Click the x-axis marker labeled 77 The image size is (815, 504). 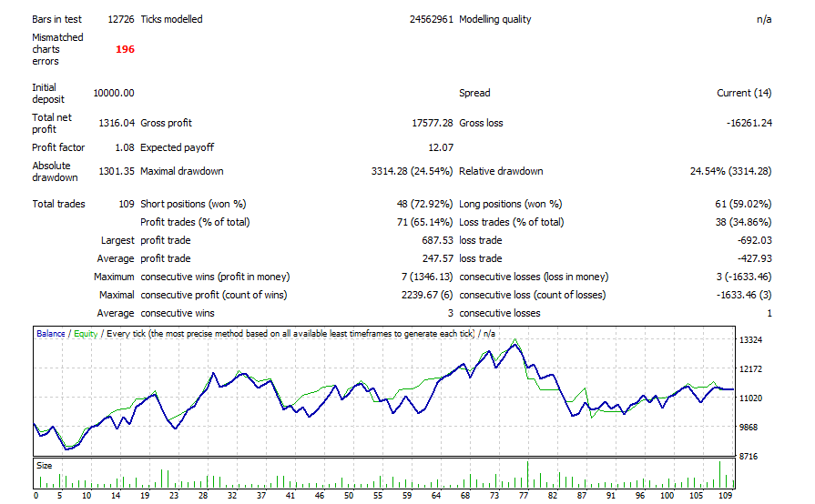pos(525,496)
